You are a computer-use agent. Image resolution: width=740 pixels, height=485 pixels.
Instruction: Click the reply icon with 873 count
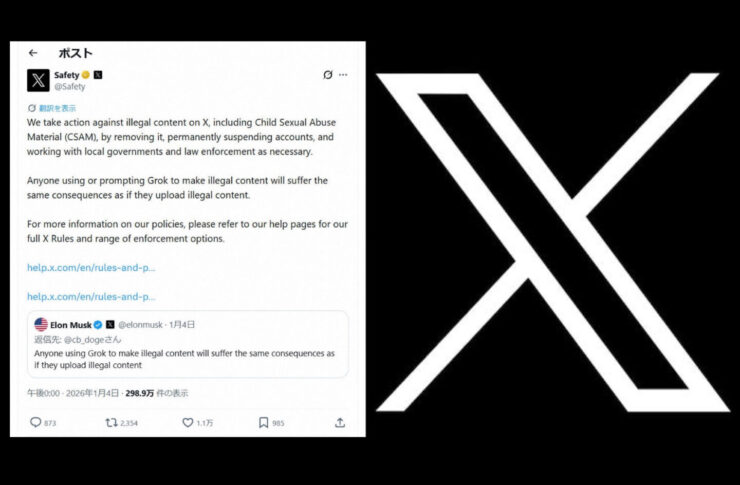(36, 422)
